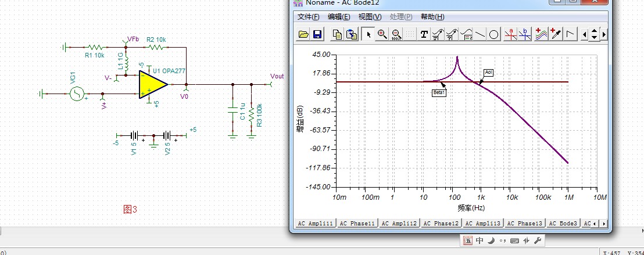Viewport: 644px width, 255px height.
Task: Click the Aol curve label
Action: click(x=488, y=73)
